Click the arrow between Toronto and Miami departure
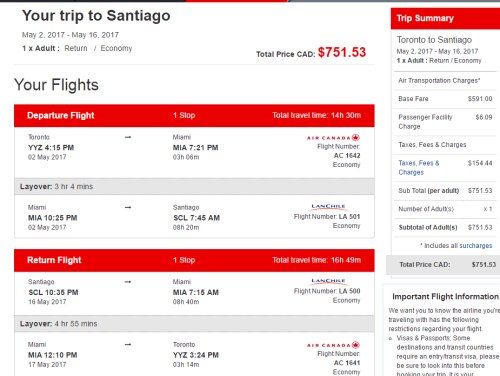This screenshot has height=376, width=500. coord(128,137)
